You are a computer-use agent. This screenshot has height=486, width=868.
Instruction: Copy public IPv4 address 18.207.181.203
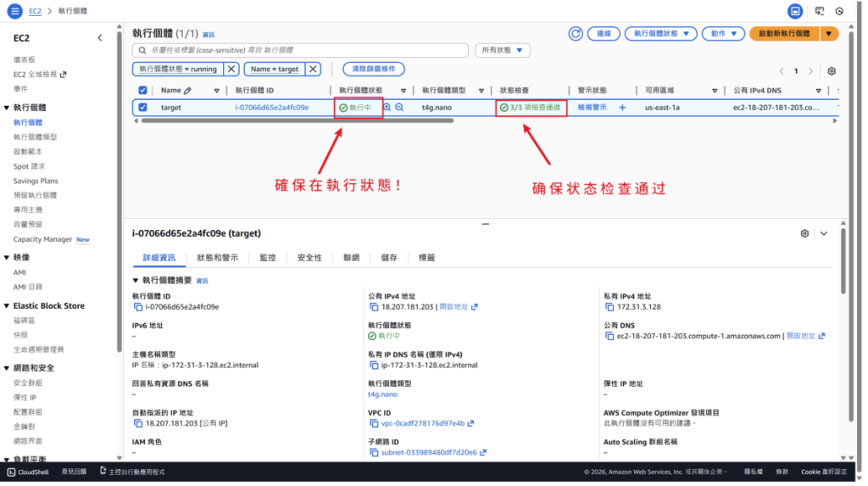point(376,309)
